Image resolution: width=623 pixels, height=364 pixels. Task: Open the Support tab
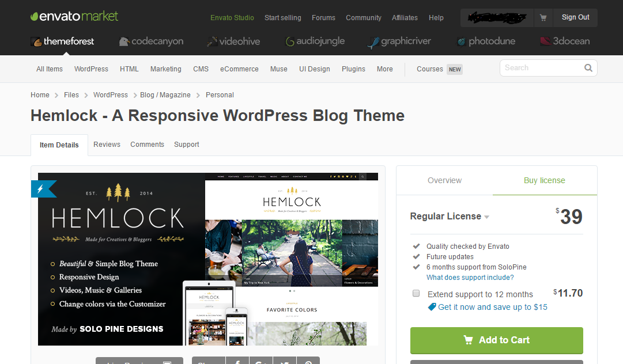click(186, 145)
